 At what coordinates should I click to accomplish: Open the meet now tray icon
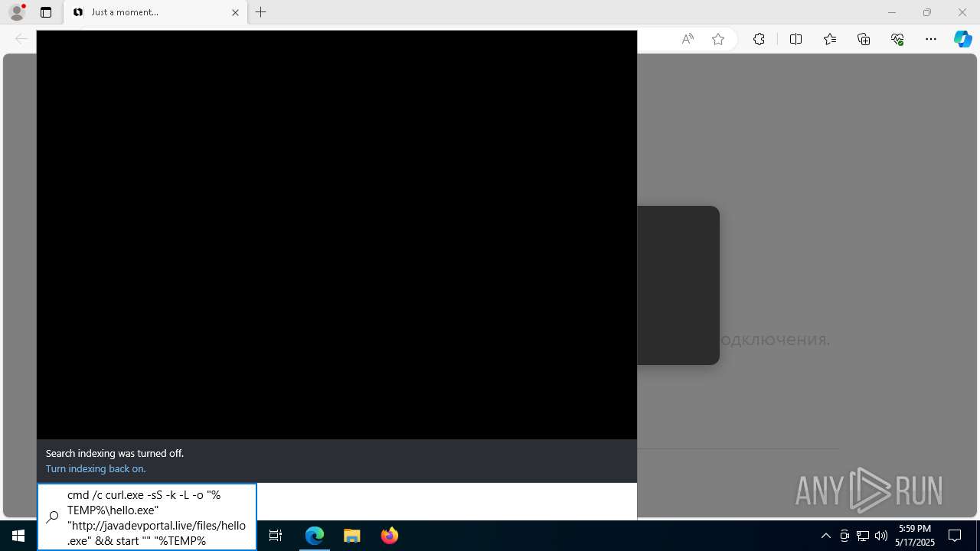point(844,536)
